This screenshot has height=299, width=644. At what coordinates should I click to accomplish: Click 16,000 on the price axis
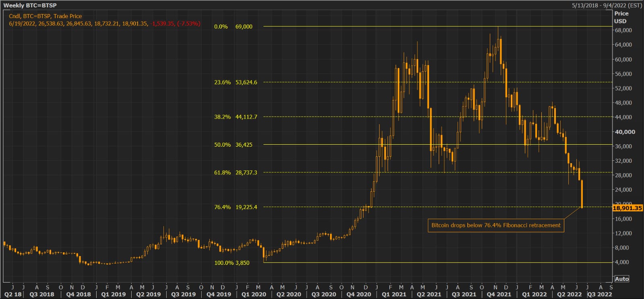tap(623, 219)
